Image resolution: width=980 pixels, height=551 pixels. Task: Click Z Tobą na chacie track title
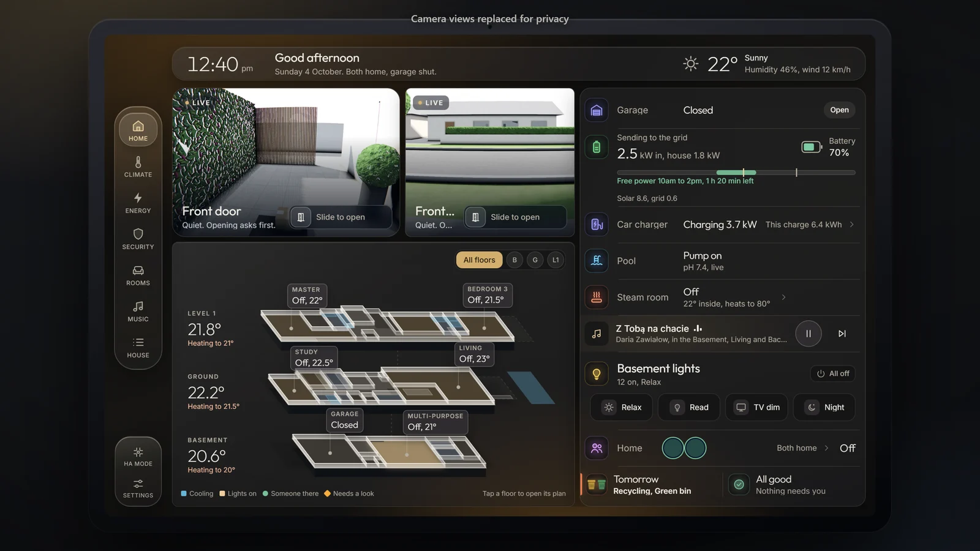click(652, 329)
